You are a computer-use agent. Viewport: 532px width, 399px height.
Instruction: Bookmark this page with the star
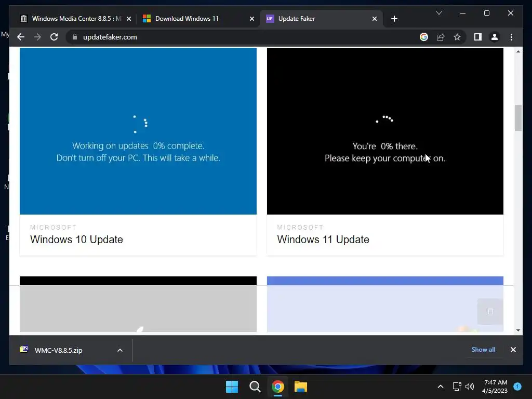tap(457, 37)
